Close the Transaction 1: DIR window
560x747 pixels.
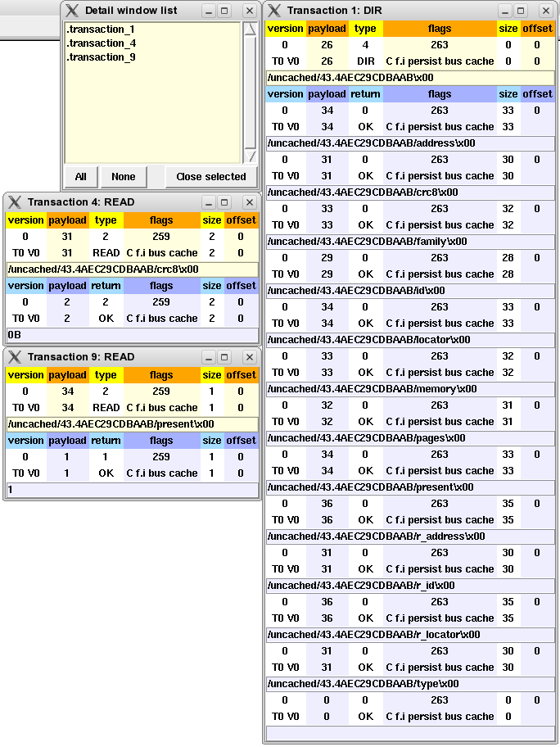coord(546,11)
